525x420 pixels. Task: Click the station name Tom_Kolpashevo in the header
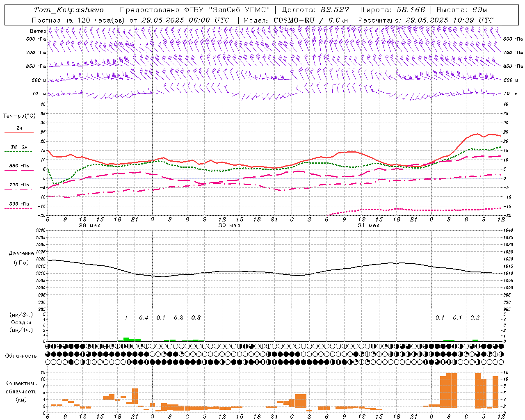(68, 10)
